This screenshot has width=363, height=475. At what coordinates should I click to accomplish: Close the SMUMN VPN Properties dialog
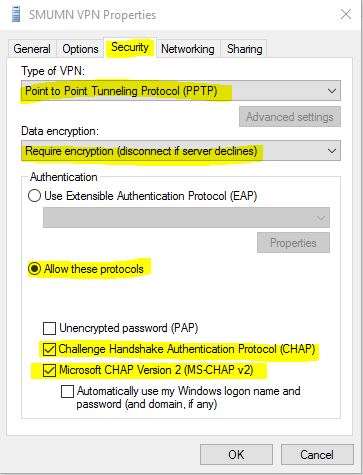click(346, 14)
